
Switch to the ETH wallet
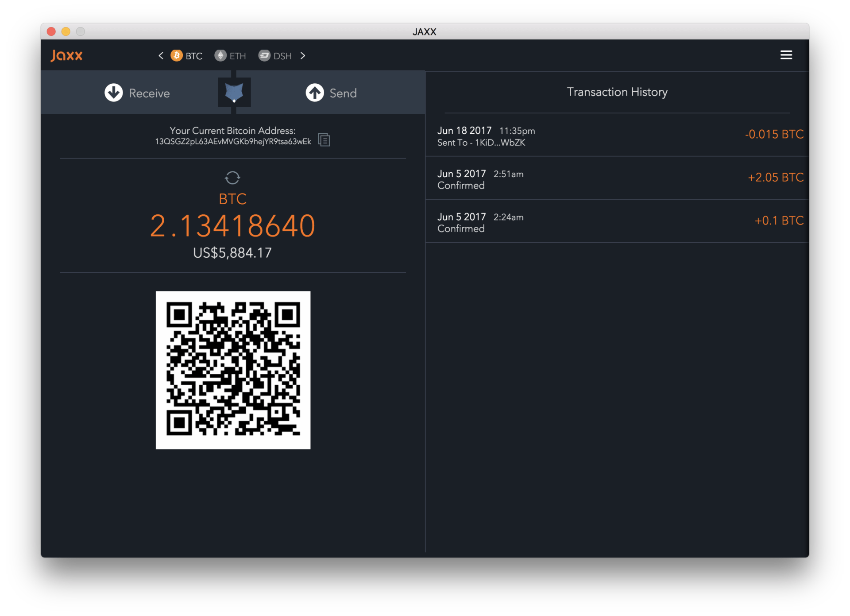[x=230, y=56]
